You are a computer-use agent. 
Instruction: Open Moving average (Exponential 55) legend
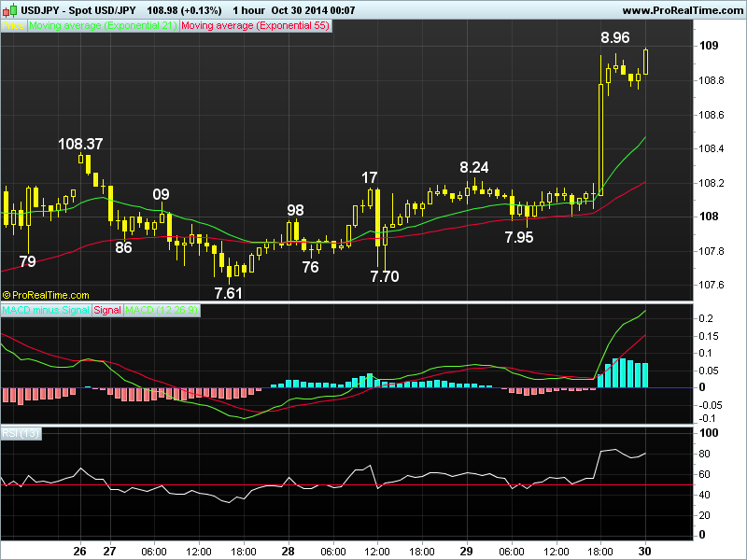pyautogui.click(x=255, y=26)
